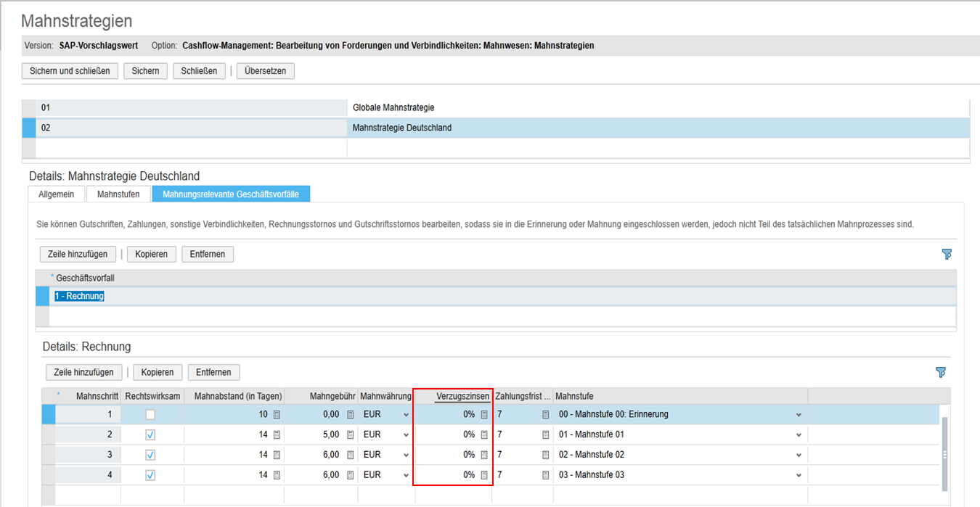Click Verzugszinsen 0% field in Mahnschritt 3 row
980x507 pixels.
[x=452, y=455]
